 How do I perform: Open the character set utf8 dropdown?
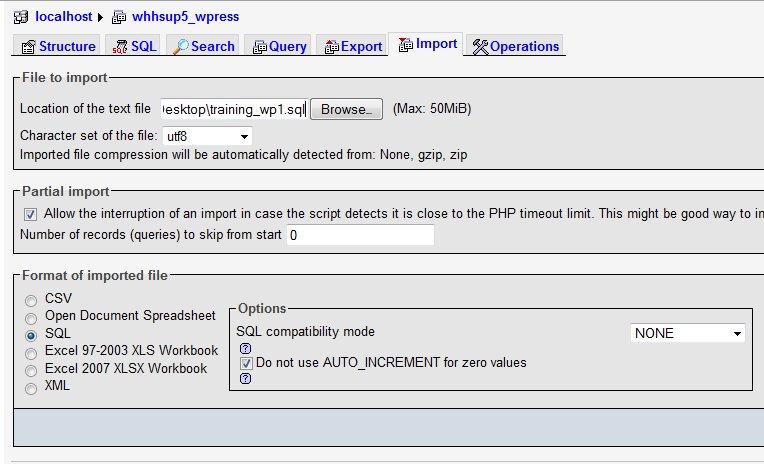[x=207, y=135]
